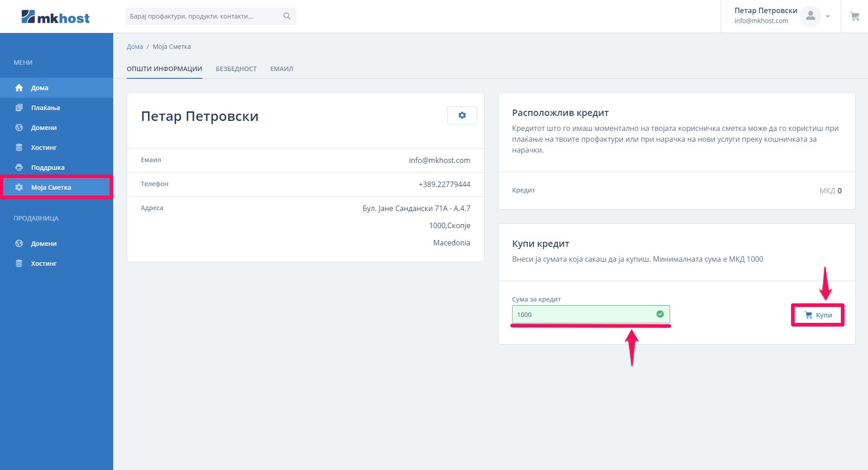Follow the Дома breadcrumb link
Viewport: 868px width, 470px height.
[134, 47]
